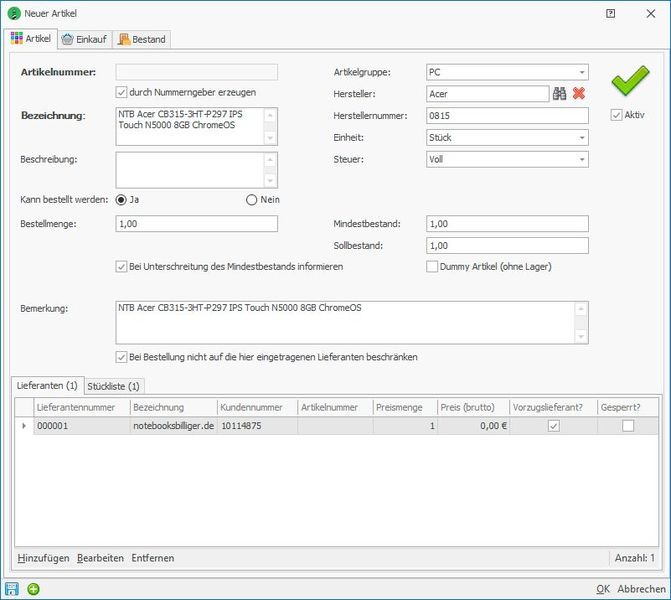Switch to the Einkauf tab
The image size is (671, 600).
(x=84, y=39)
